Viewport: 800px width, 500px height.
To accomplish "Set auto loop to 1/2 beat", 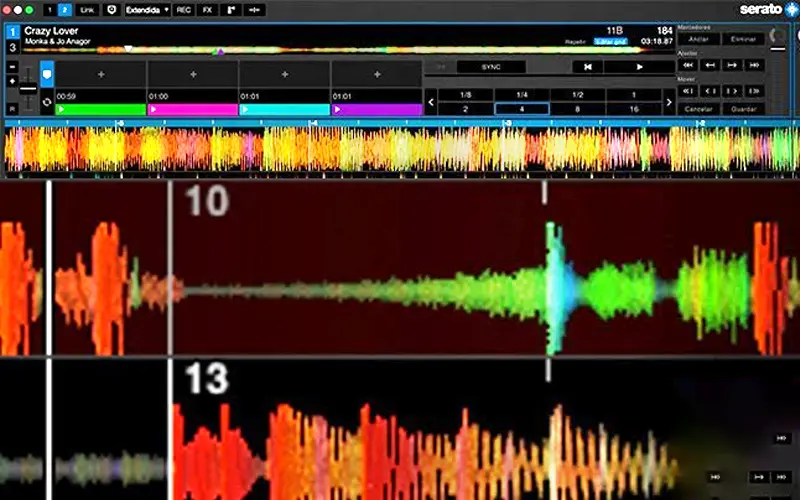I will pyautogui.click(x=578, y=95).
